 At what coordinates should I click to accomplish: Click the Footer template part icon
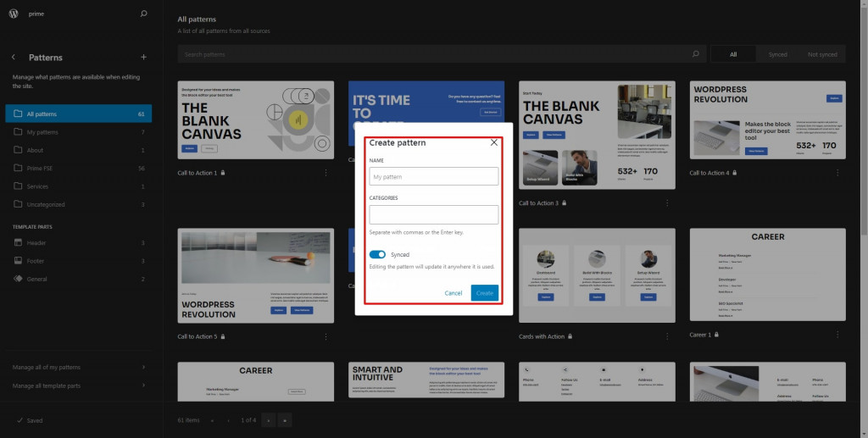[19, 261]
